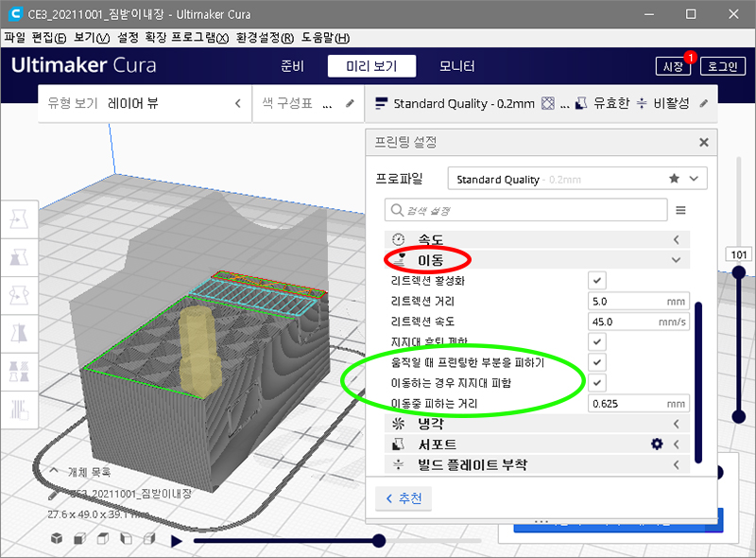Switch to 3D perspective view cube icon

pyautogui.click(x=57, y=538)
